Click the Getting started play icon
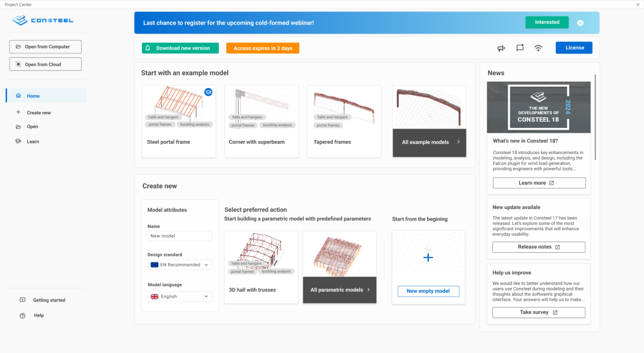Viewport: 644px width, 353px height. point(23,300)
